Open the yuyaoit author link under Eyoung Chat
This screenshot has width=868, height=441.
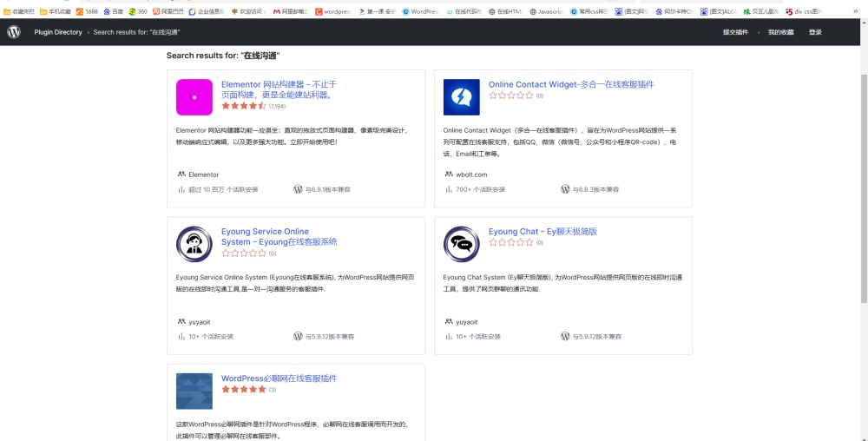466,321
